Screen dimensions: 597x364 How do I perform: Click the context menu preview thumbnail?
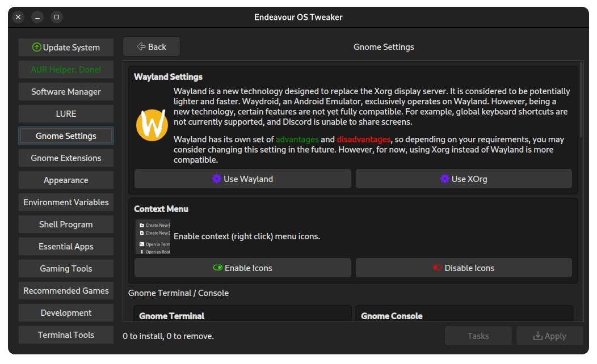153,236
